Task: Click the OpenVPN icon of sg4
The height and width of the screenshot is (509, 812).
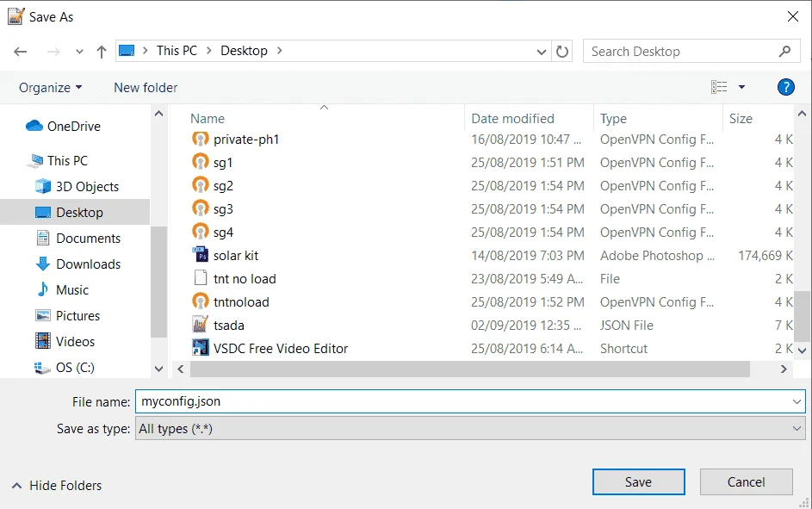Action: pyautogui.click(x=201, y=233)
